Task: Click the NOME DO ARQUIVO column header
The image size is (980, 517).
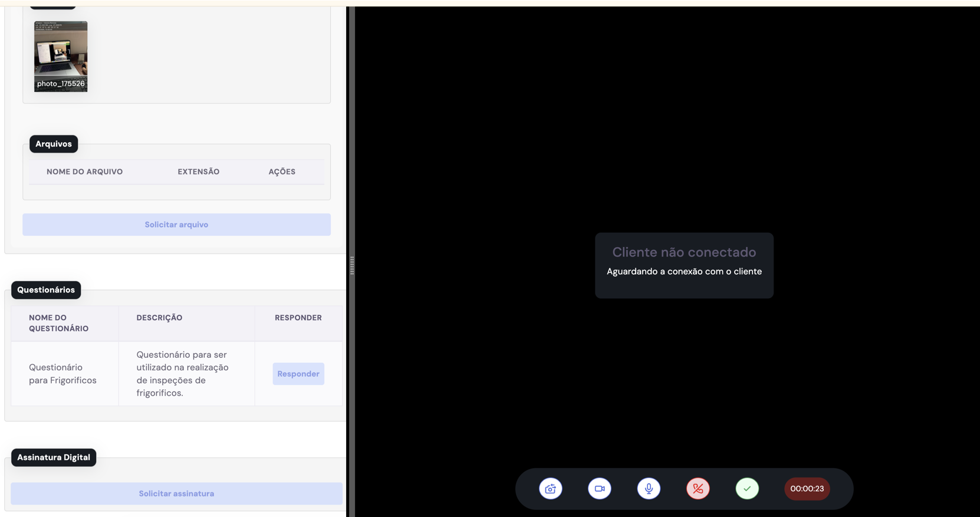Action: pyautogui.click(x=85, y=172)
